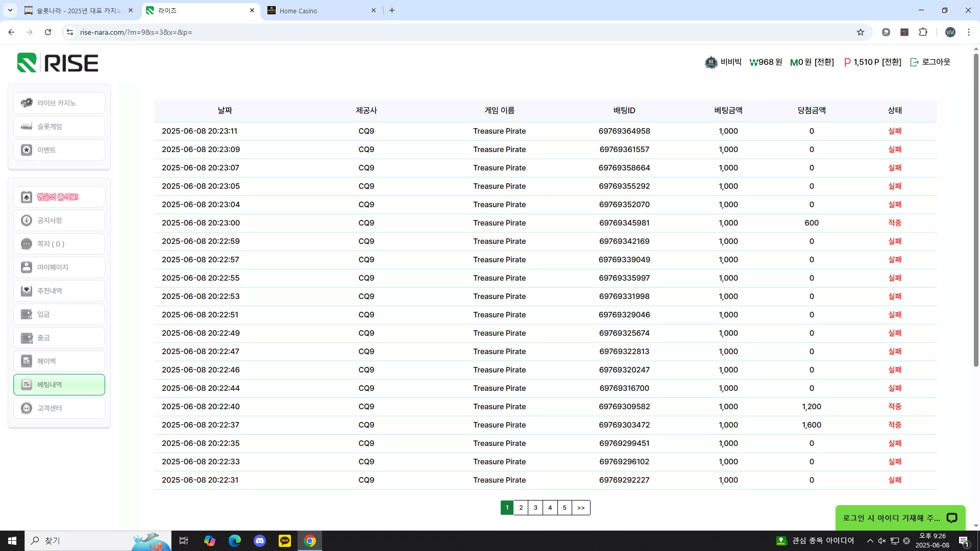Open a new browser tab

[x=392, y=10]
